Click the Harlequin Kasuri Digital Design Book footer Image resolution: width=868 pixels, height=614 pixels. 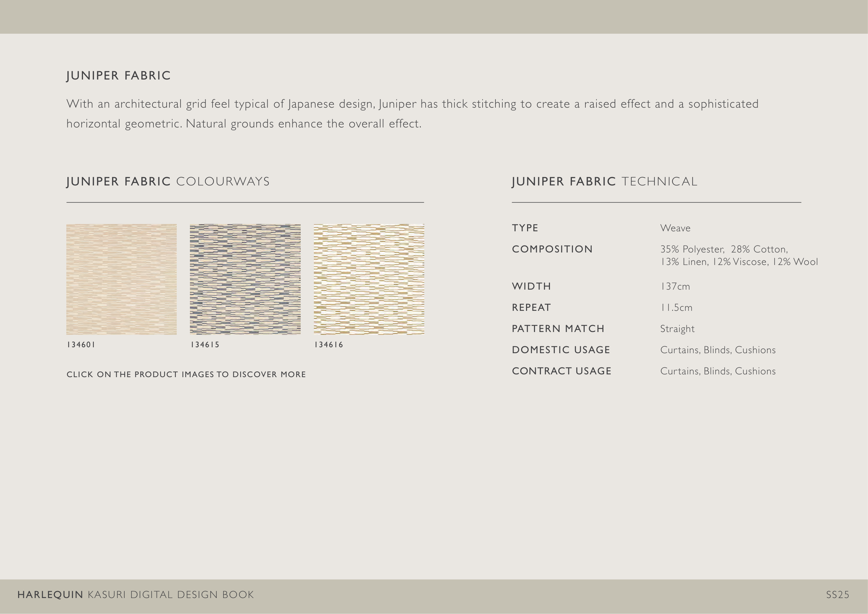point(135,595)
